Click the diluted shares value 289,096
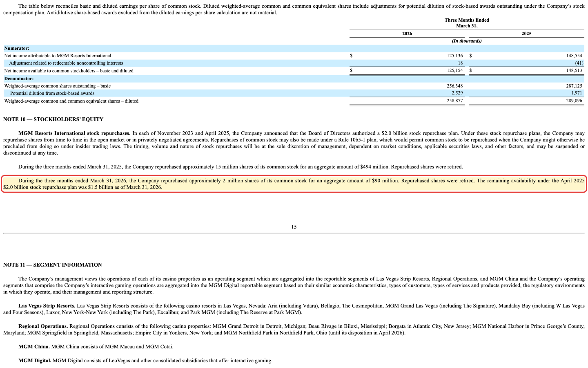The width and height of the screenshot is (588, 368). click(x=574, y=101)
